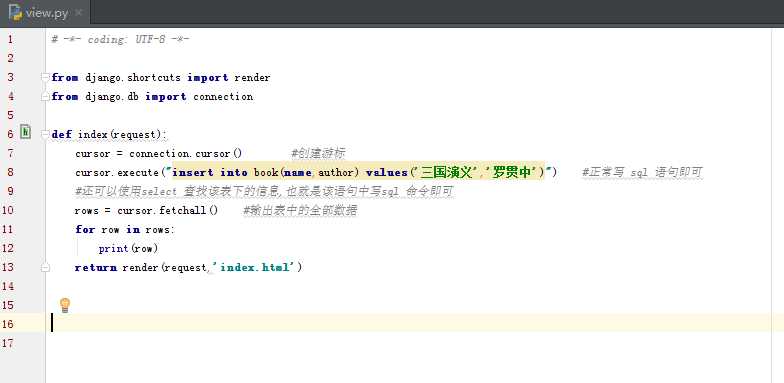Click the comment after fetchall on line 10

click(300, 210)
